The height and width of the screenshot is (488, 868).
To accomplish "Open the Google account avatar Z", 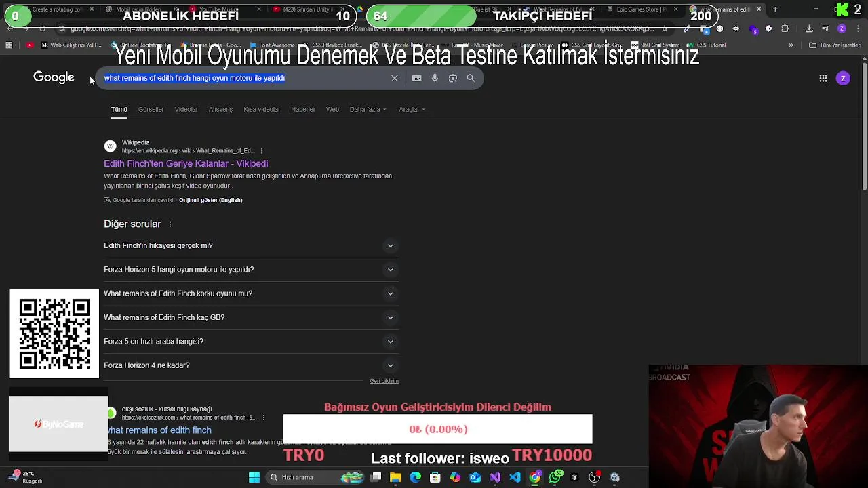I will coord(843,78).
